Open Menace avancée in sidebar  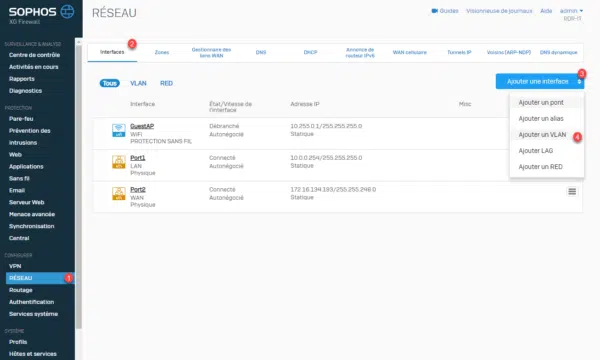point(32,214)
